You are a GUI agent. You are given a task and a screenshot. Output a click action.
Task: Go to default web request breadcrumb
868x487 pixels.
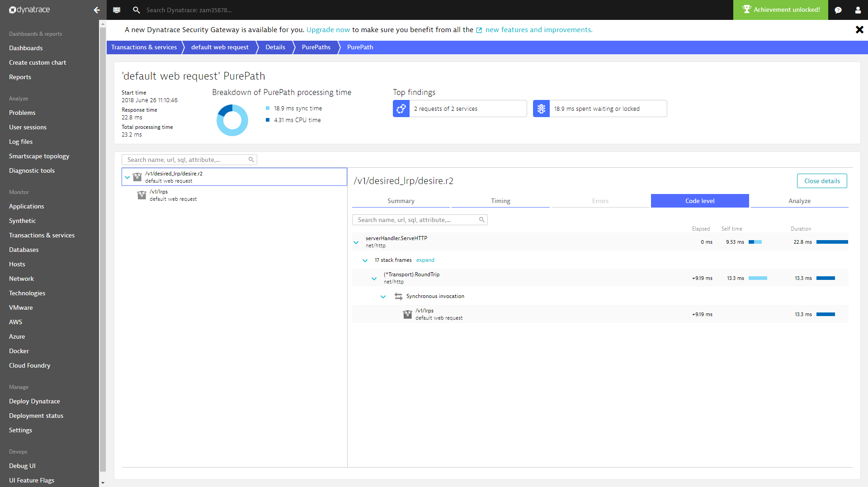pos(220,47)
